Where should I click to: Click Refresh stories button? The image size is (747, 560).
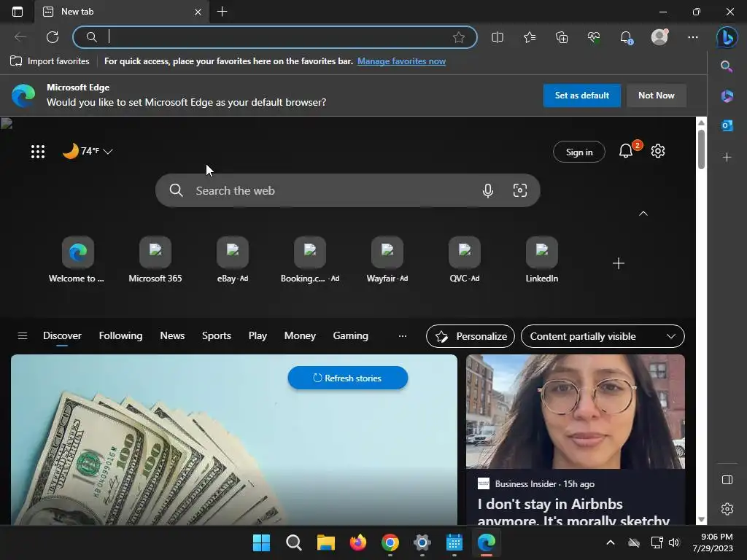348,378
